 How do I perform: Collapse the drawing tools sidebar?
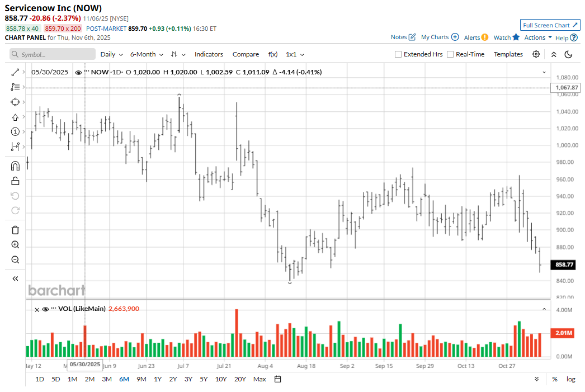tap(15, 278)
